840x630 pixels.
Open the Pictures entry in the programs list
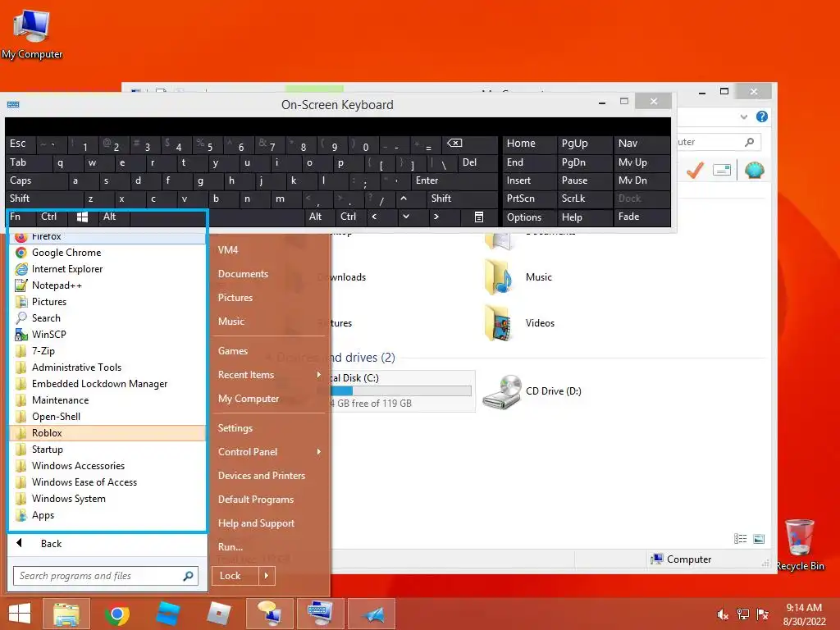click(107, 302)
